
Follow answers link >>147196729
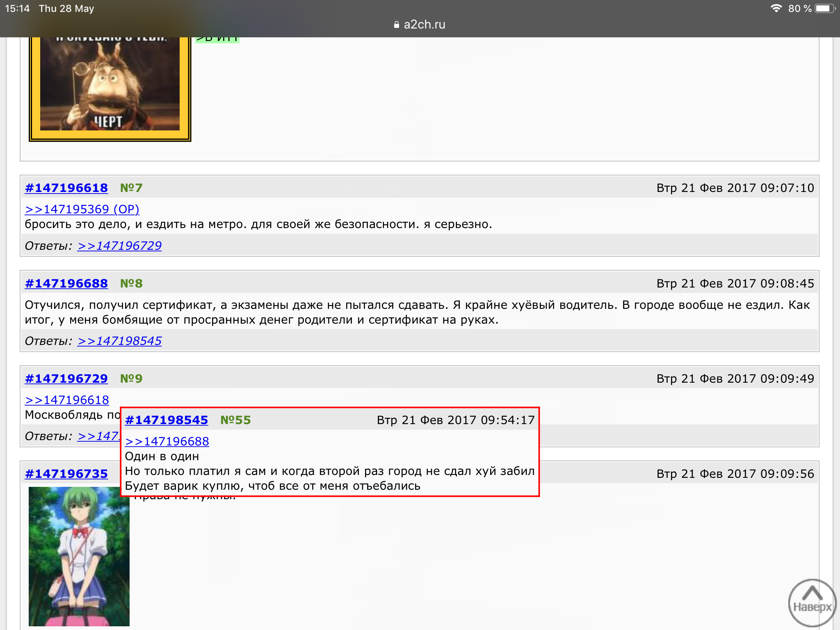[x=120, y=246]
